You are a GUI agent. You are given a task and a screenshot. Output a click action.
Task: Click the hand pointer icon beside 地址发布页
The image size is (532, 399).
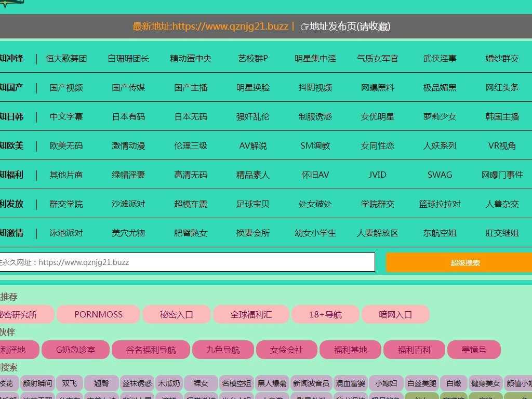(304, 26)
